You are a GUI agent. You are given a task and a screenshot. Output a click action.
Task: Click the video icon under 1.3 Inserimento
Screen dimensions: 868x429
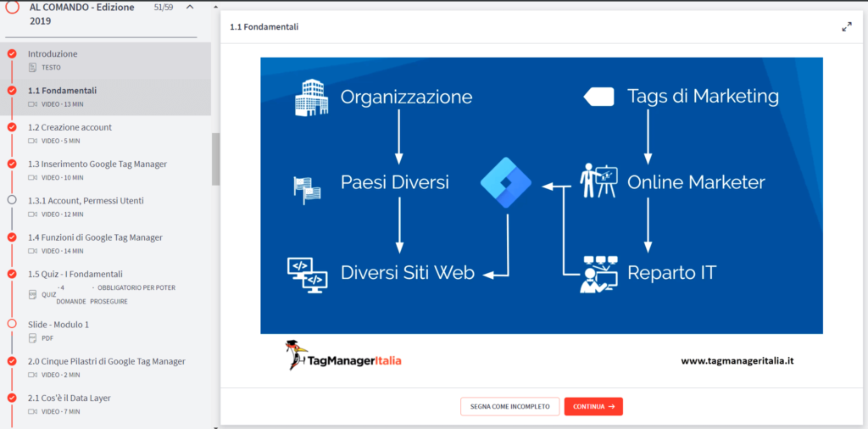click(33, 178)
